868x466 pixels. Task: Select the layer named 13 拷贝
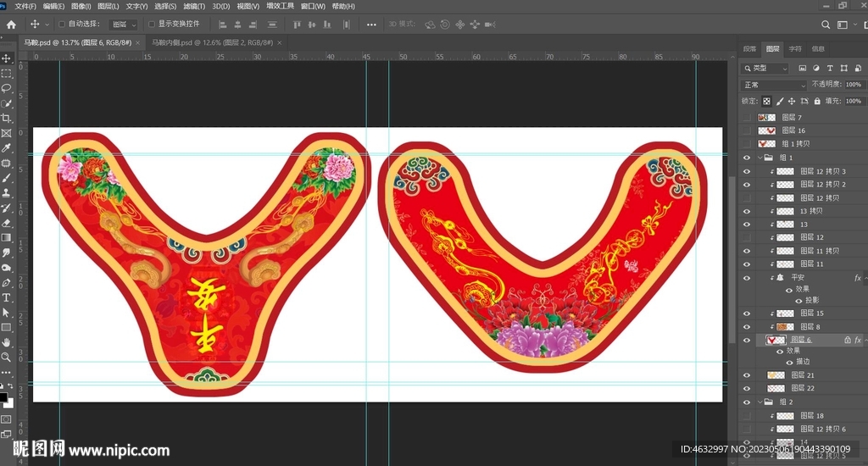[811, 212]
